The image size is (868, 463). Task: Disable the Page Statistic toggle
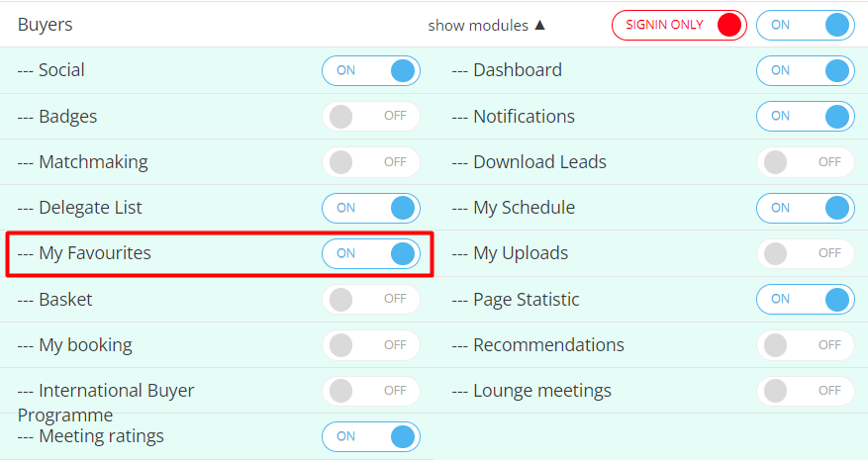point(805,299)
